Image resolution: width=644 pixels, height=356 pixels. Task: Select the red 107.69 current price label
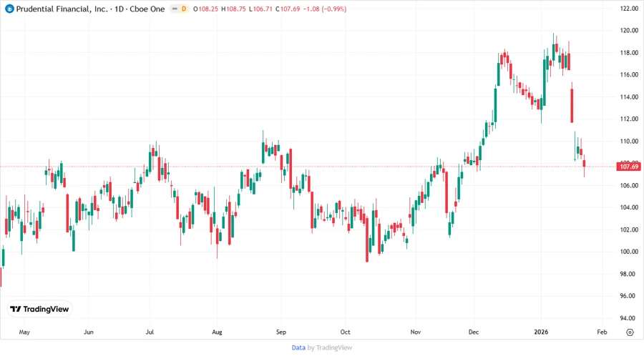pos(629,167)
